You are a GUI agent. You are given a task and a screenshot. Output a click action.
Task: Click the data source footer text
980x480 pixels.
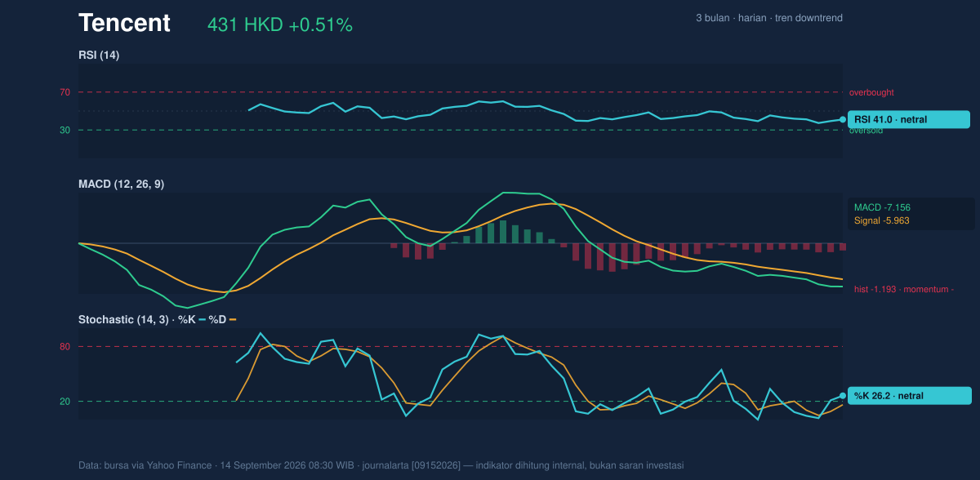click(381, 465)
